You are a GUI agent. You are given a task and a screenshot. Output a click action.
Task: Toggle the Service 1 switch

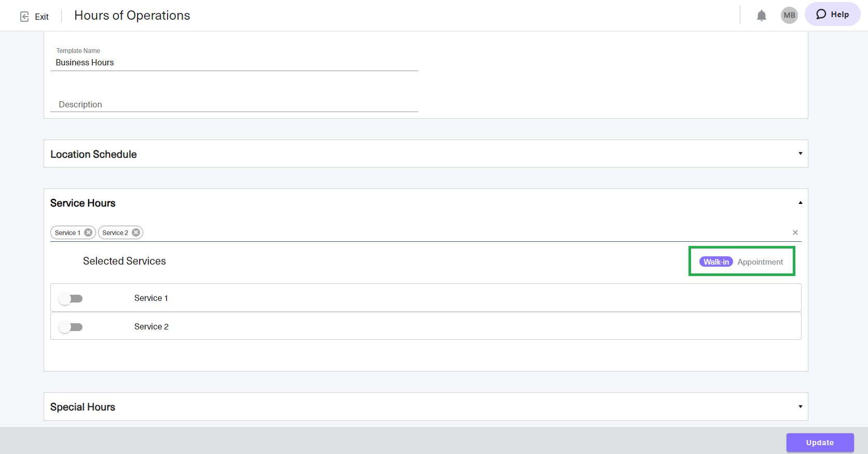(x=71, y=298)
